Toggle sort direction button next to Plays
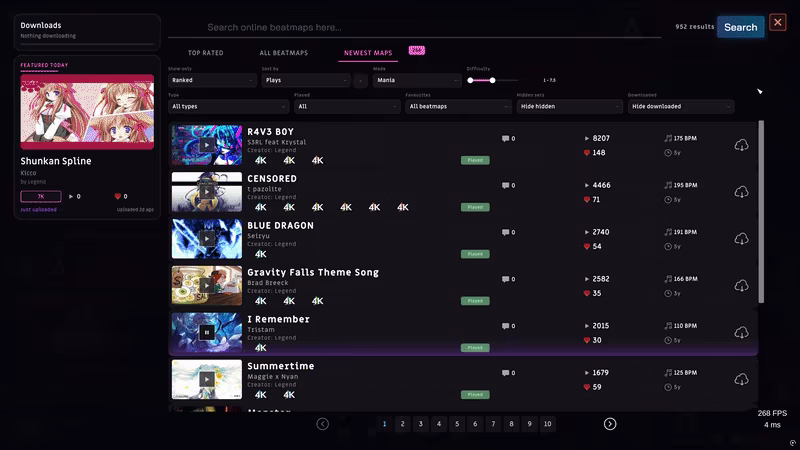 [360, 80]
